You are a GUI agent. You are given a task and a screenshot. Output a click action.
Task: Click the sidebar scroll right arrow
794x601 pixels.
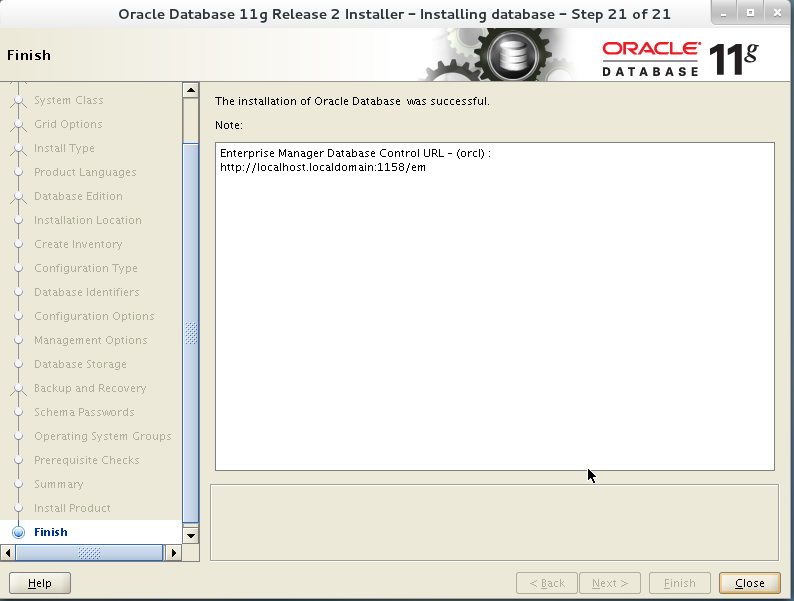173,552
